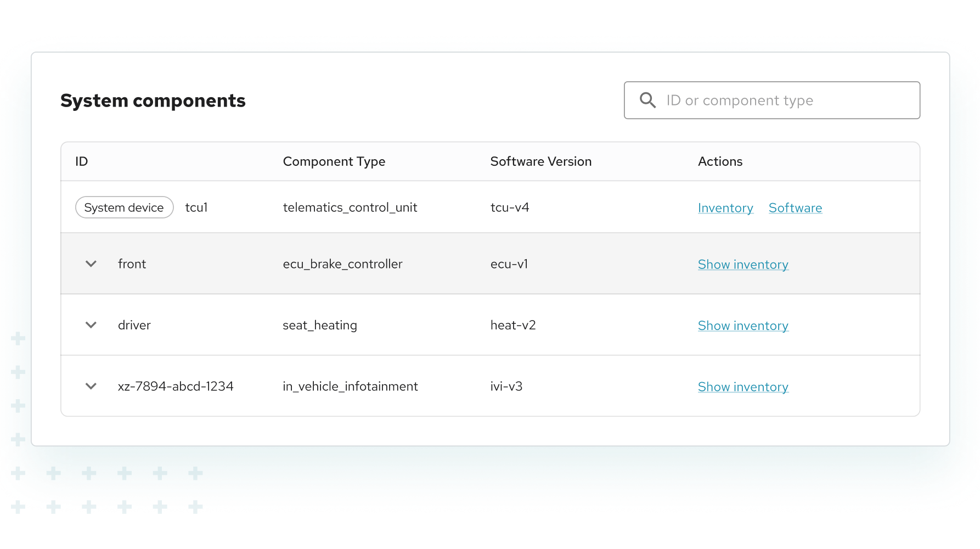The image size is (980, 549).
Task: Click the Component Type column header
Action: [334, 161]
